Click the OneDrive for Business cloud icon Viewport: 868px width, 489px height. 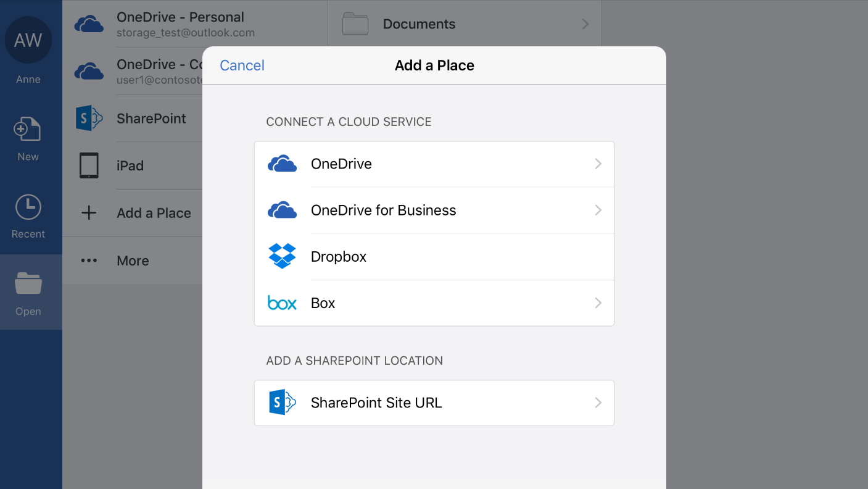point(282,210)
